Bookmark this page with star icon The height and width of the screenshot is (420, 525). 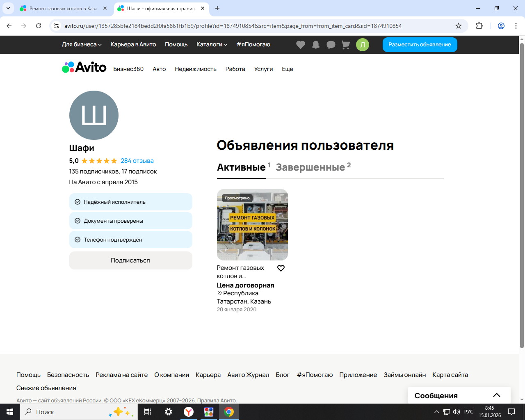pyautogui.click(x=459, y=26)
